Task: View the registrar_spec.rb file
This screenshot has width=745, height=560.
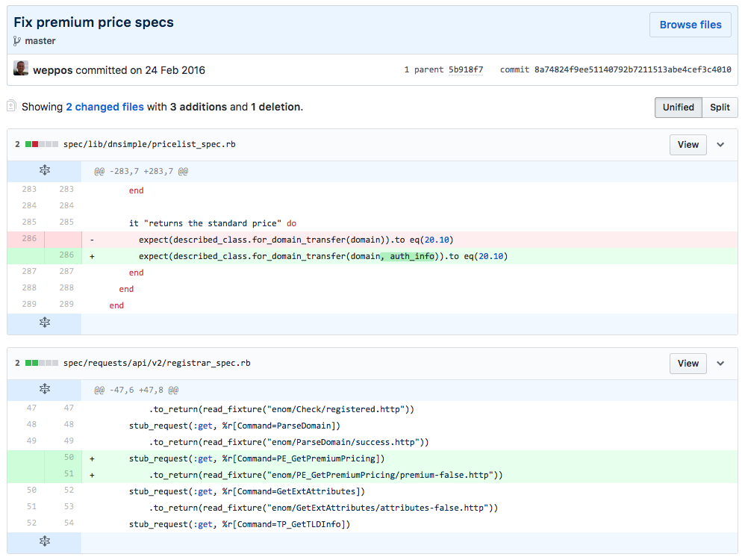Action: [688, 364]
